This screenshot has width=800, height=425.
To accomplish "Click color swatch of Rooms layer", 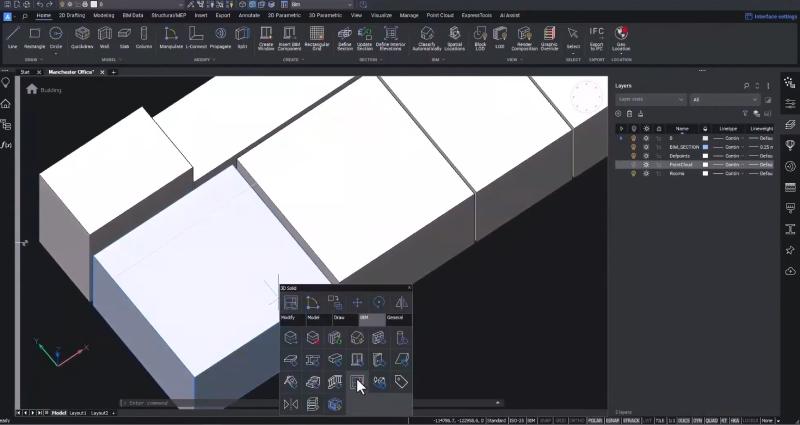I will 706,173.
